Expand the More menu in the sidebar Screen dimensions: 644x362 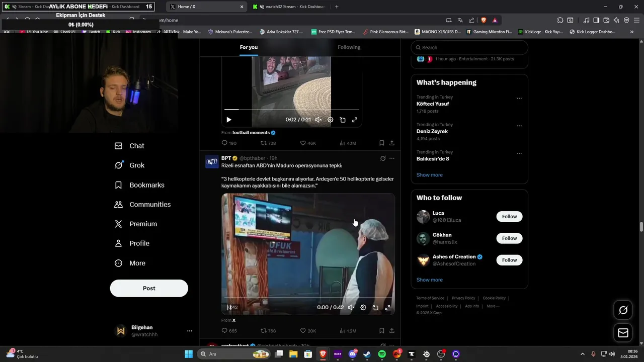pos(130,263)
